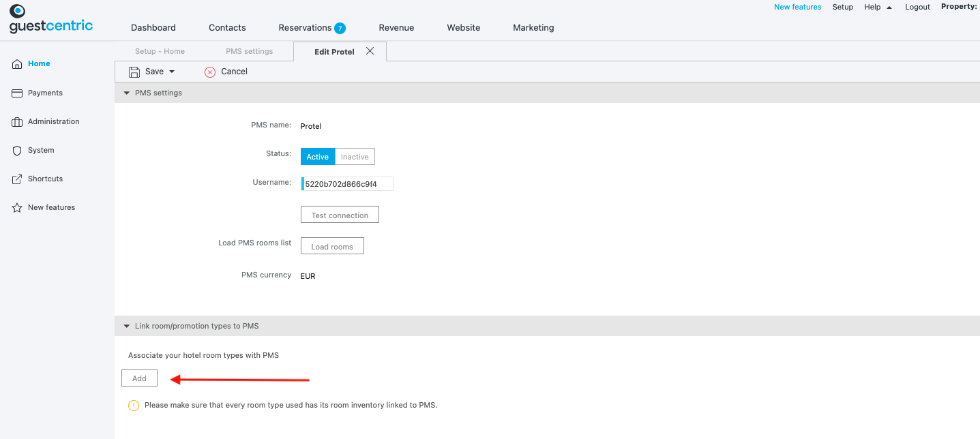980x439 pixels.
Task: Click the EUR currency value
Action: click(x=308, y=276)
